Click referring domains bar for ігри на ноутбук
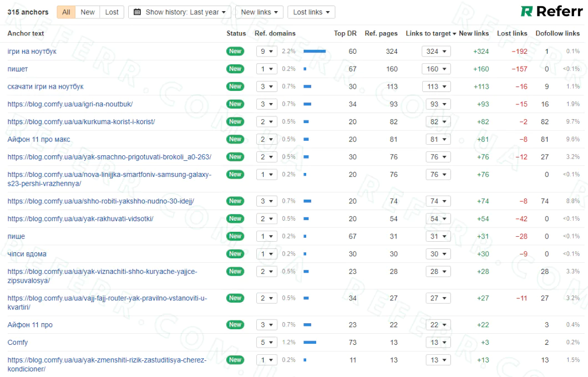The image size is (588, 377). 315,52
